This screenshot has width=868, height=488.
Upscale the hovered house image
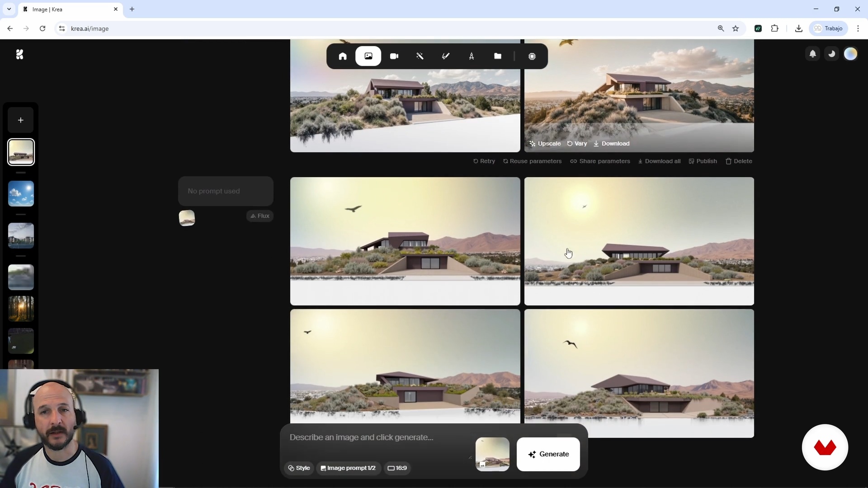click(545, 144)
